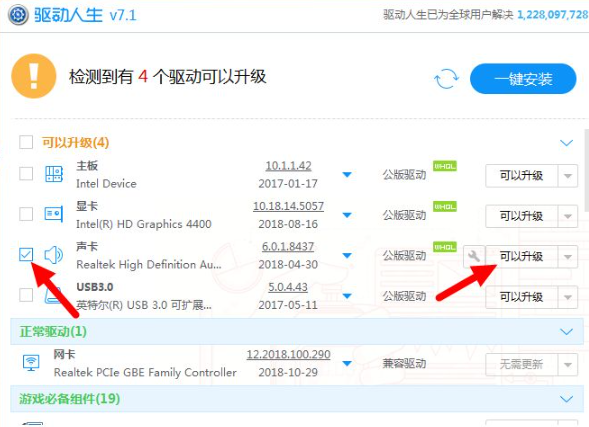Expand the 游戏必备组件(19) section
Screen dimensions: 589x427
[x=566, y=398]
